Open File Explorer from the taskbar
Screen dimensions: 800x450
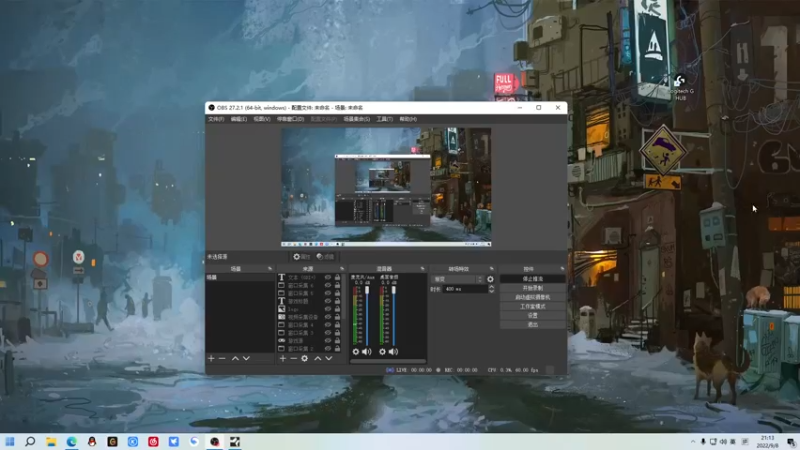tap(51, 441)
